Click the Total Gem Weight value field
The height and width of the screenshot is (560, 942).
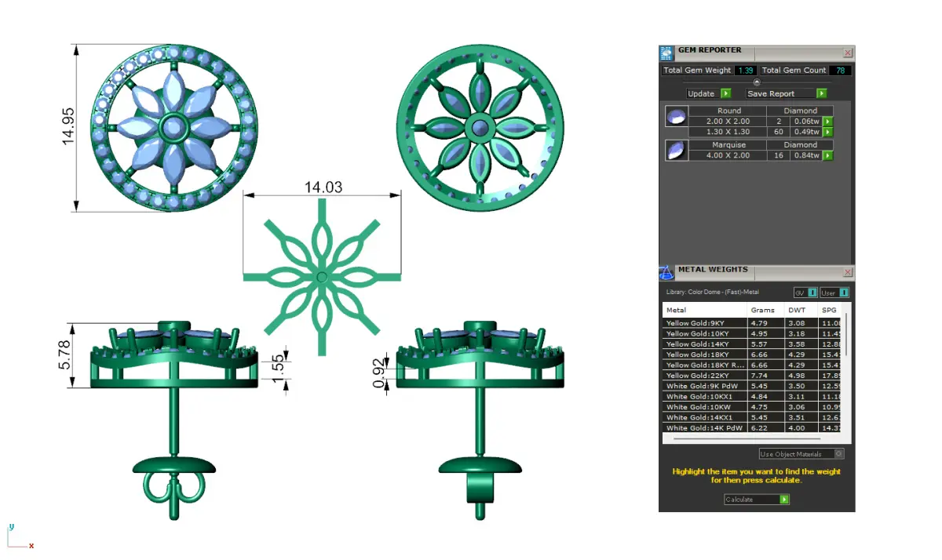click(x=744, y=70)
